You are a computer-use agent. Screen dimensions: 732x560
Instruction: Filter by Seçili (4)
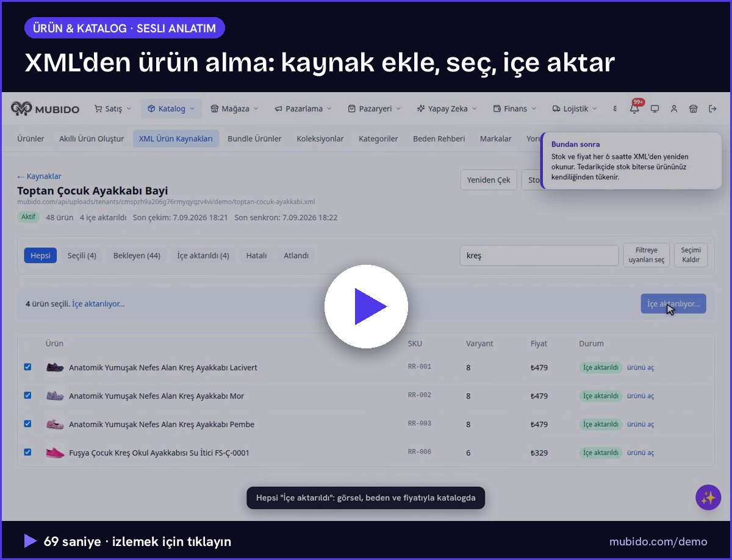click(82, 256)
